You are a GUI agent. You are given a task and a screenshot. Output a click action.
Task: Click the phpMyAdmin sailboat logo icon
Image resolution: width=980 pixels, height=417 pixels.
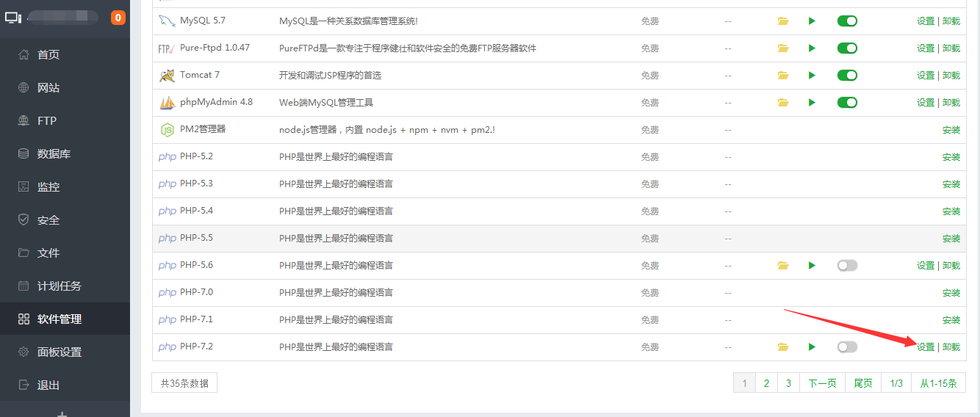pos(167,103)
